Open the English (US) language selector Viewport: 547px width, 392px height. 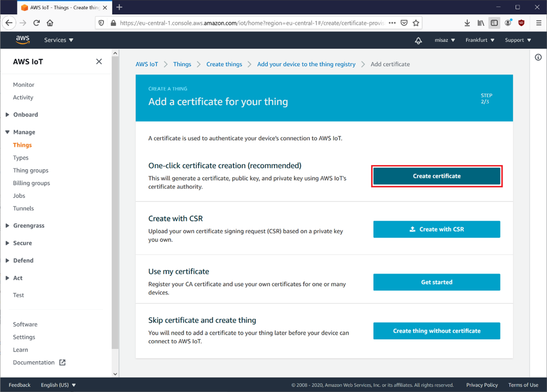pos(58,385)
